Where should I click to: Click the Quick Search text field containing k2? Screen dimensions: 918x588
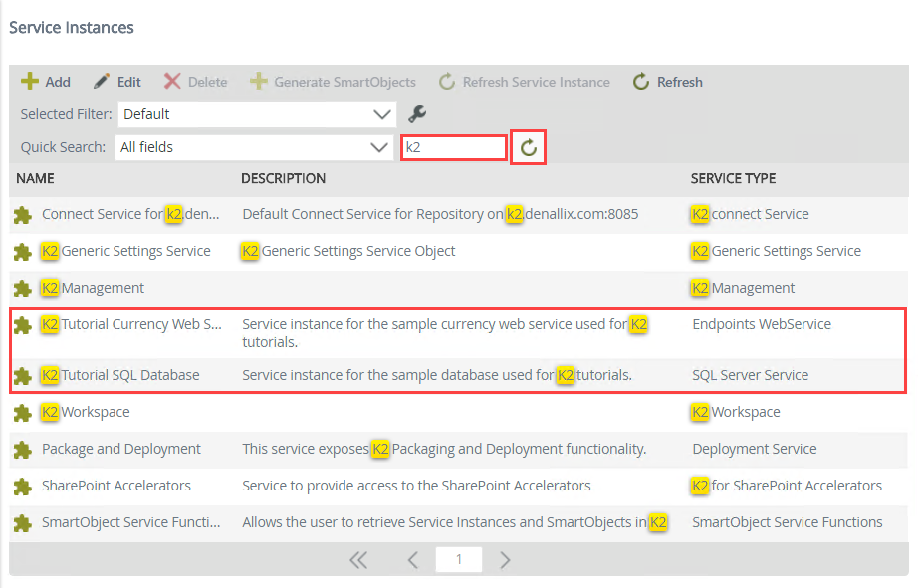pyautogui.click(x=454, y=147)
